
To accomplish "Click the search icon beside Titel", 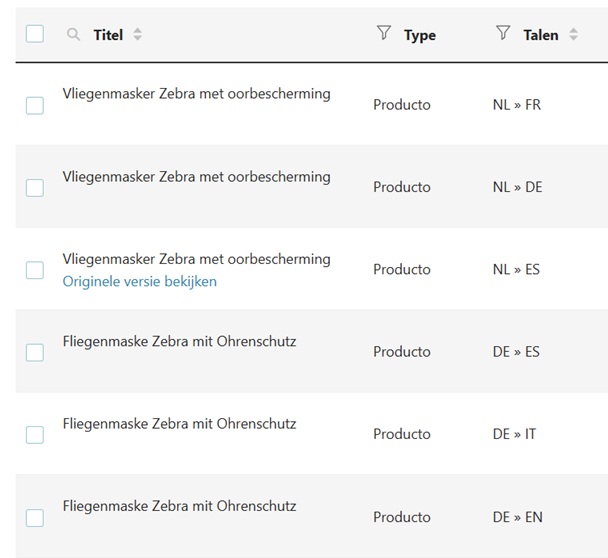I will coord(73,35).
